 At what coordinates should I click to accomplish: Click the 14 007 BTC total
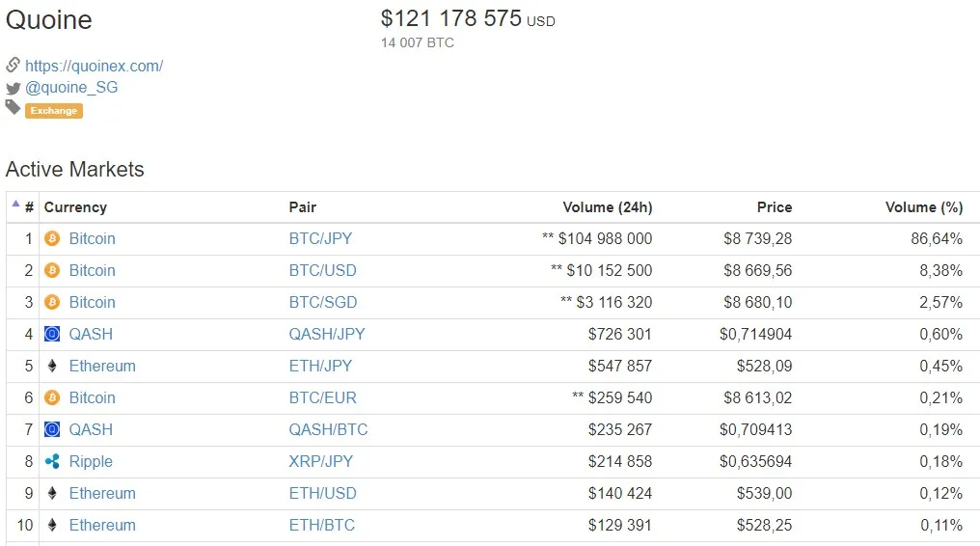pyautogui.click(x=418, y=42)
